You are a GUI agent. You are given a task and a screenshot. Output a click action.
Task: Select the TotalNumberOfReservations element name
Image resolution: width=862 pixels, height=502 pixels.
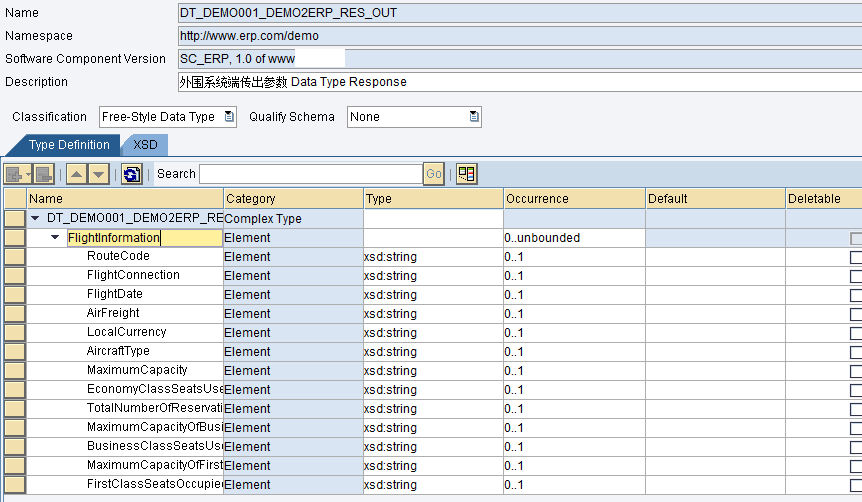pos(154,407)
